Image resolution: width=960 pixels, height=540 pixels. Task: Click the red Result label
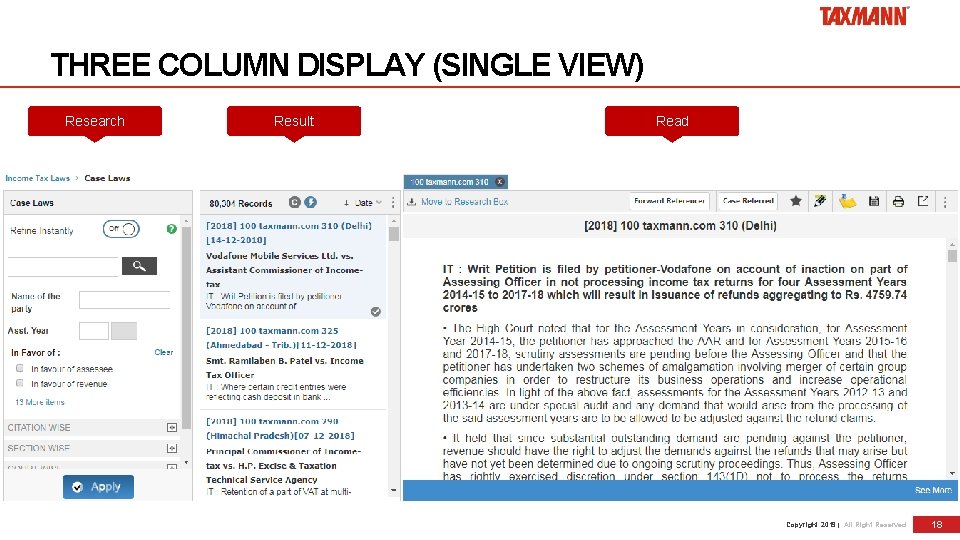[x=294, y=121]
